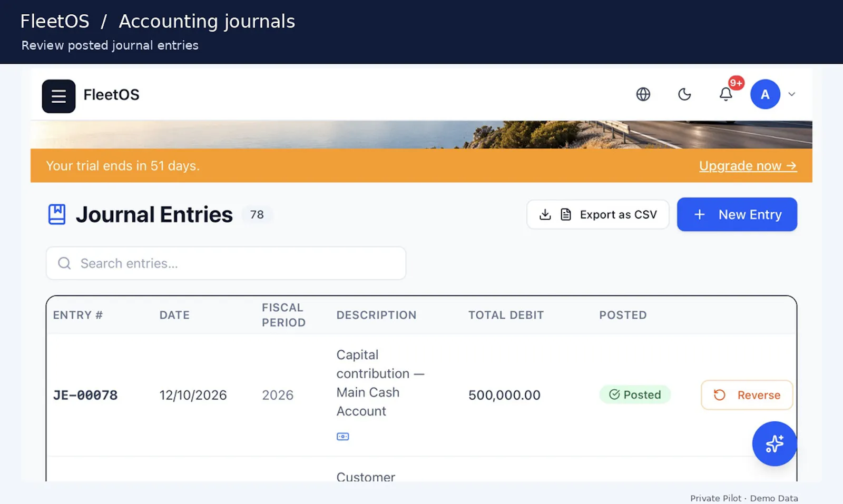Sort by FISCAL PERIOD column header
843x504 pixels.
click(283, 315)
